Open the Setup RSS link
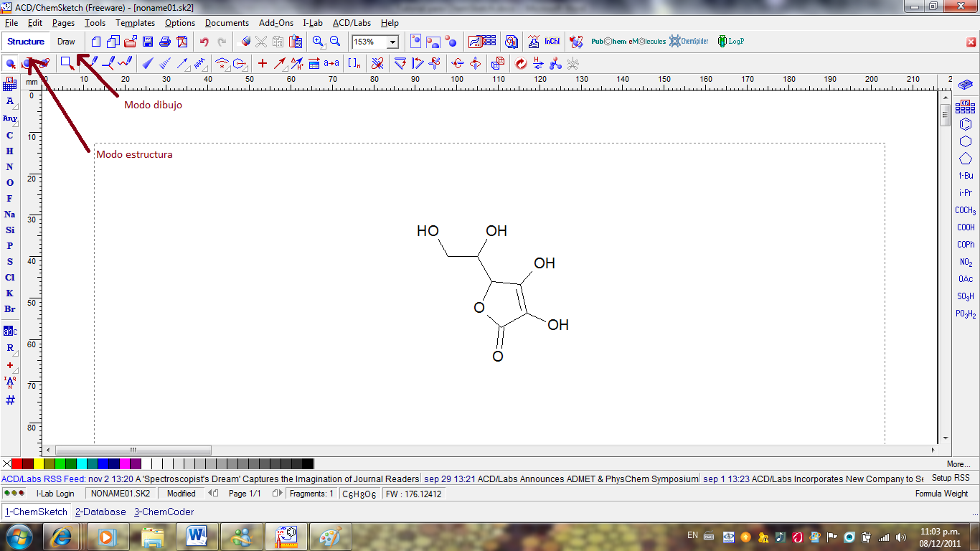The width and height of the screenshot is (980, 551). click(952, 477)
